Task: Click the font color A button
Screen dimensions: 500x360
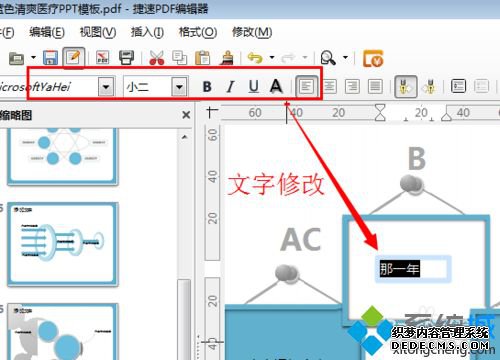Action: (276, 87)
